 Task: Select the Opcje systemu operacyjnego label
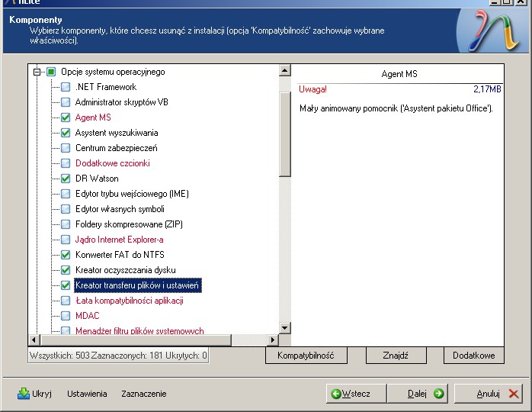point(113,72)
